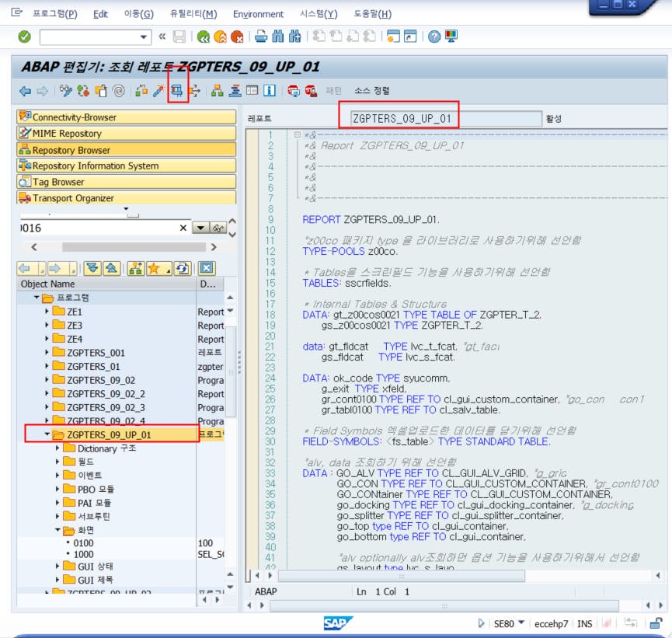
Task: Collapse the ZGPTERS_09_UP_01 node
Action: (47, 434)
